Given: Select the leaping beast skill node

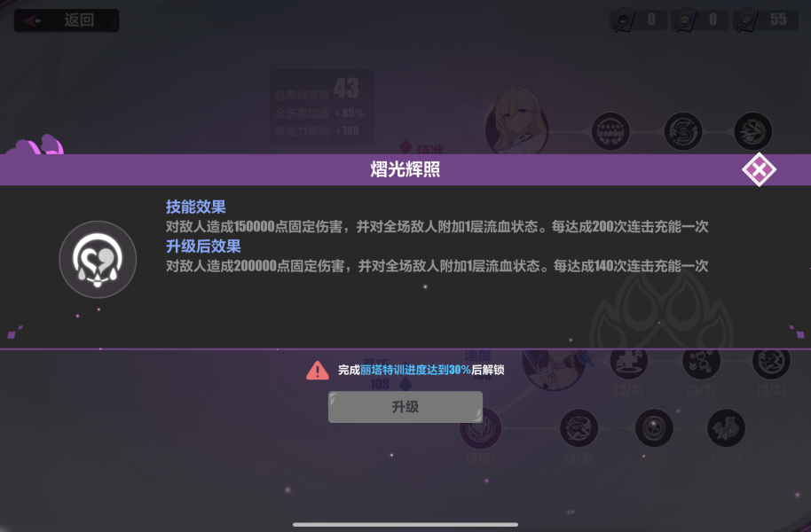Looking at the screenshot, I should [x=726, y=428].
